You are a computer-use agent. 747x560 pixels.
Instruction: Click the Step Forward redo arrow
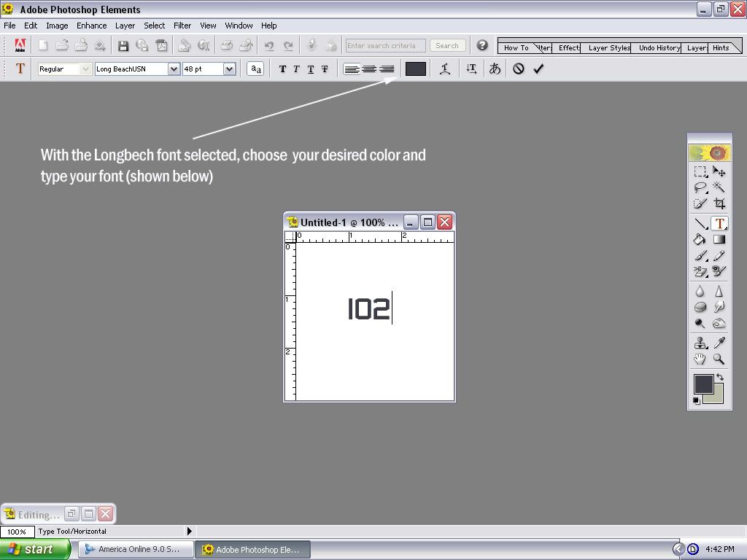pyautogui.click(x=288, y=46)
